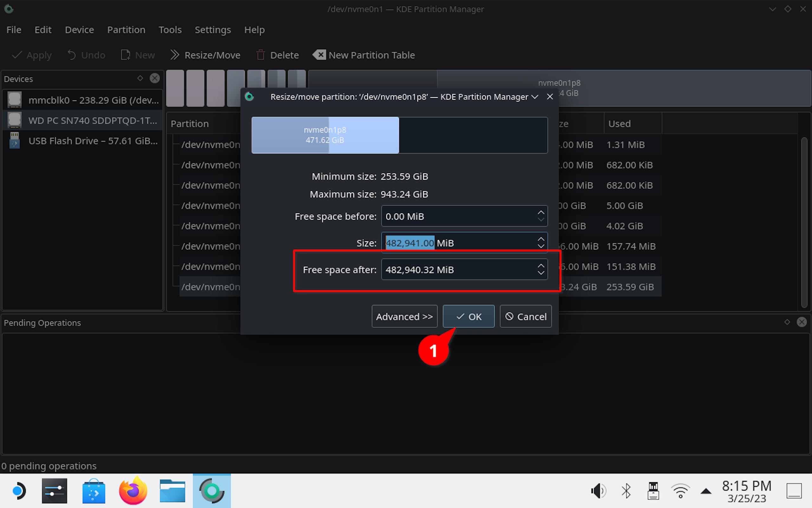This screenshot has height=508, width=812.
Task: Click the KDE Partition Manager taskbar icon
Action: 212,491
